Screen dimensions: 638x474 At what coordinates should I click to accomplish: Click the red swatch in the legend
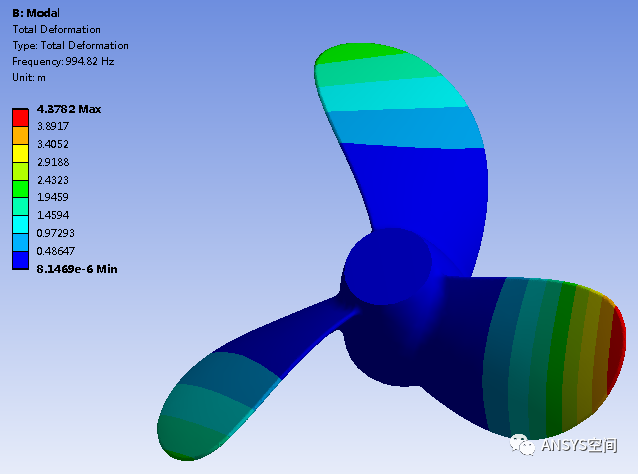pos(20,117)
